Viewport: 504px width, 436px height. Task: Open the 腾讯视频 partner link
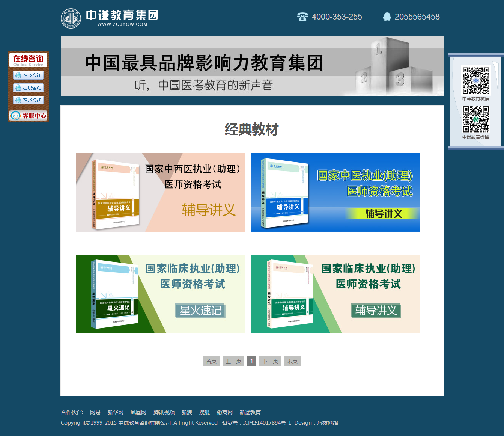[x=164, y=412]
